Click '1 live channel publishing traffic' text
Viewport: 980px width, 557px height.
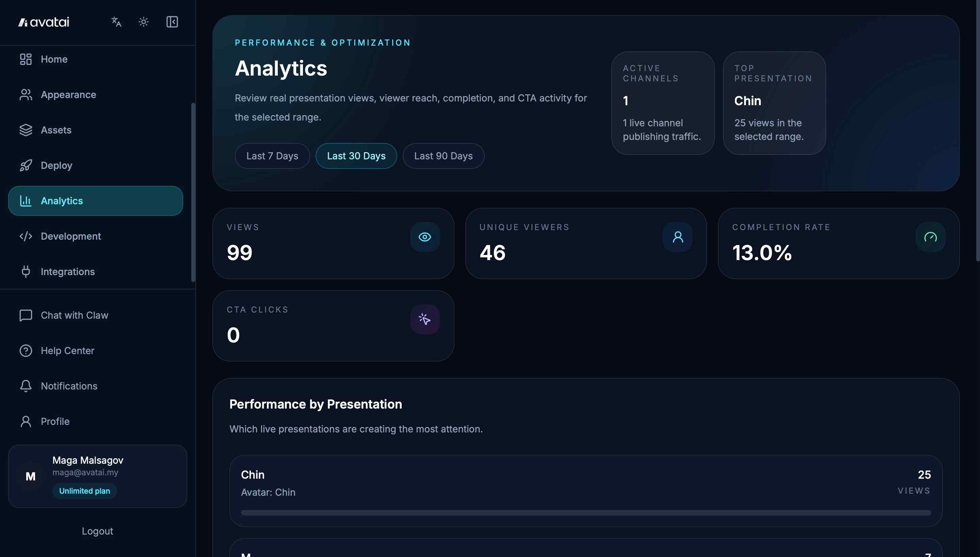pos(662,130)
